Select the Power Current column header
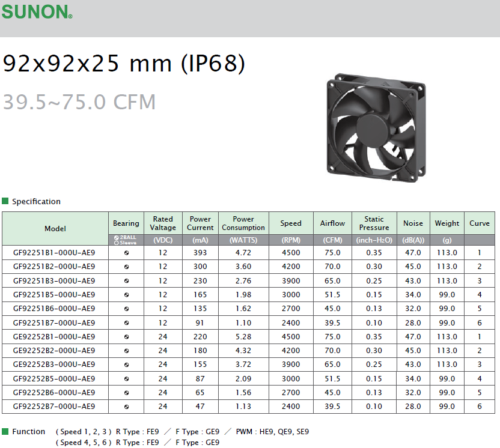500x448 pixels. [x=200, y=223]
